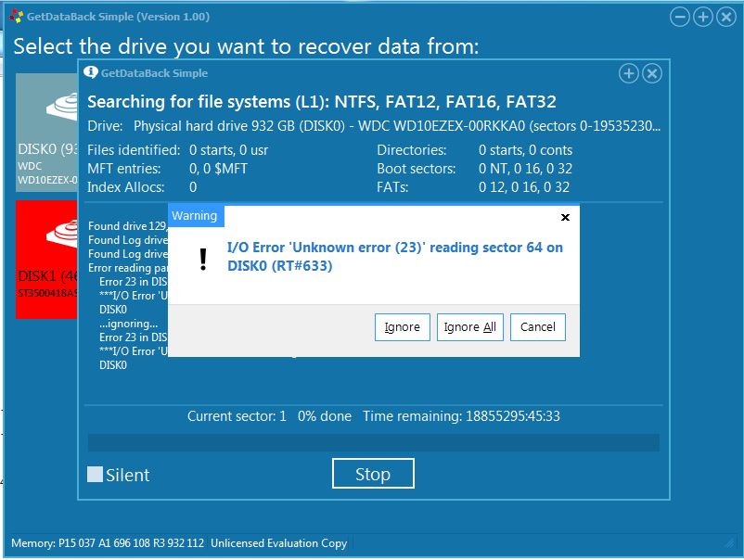Click the info icon in search dialog title

click(x=90, y=72)
